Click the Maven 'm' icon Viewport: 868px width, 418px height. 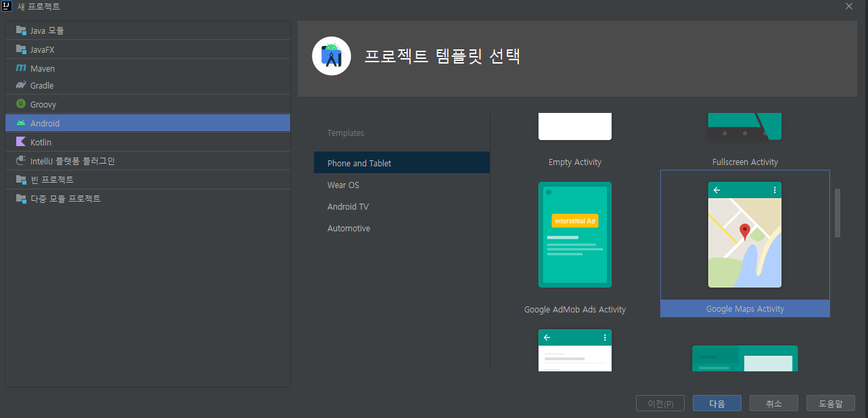[21, 68]
